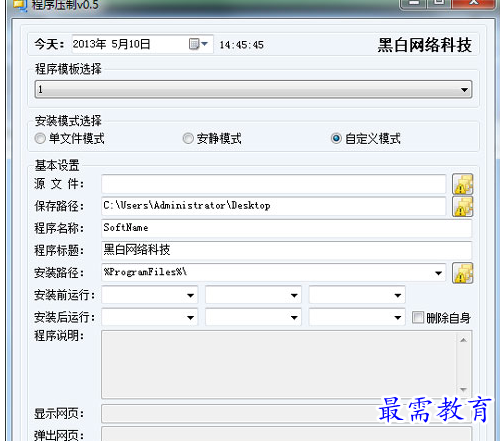
Task: Click the 程序名称 field containing SoftName
Action: (x=287, y=228)
